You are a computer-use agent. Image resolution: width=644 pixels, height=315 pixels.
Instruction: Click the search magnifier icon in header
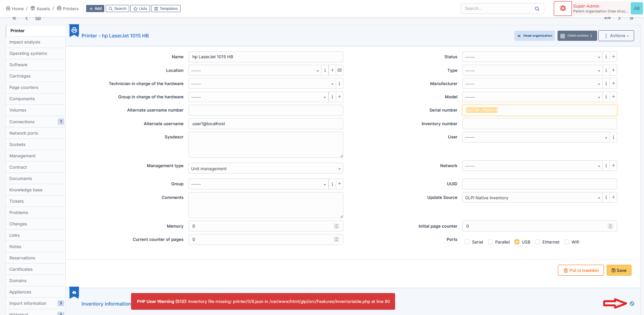coord(537,9)
